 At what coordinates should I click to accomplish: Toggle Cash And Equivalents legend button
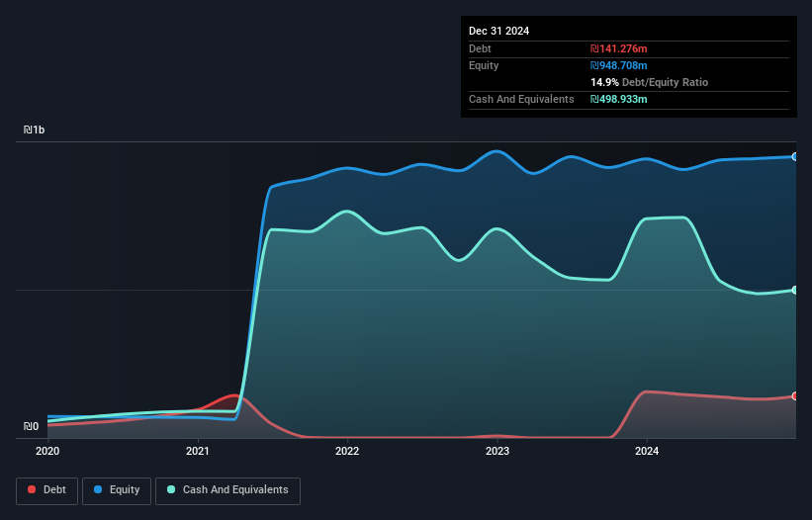pyautogui.click(x=227, y=490)
